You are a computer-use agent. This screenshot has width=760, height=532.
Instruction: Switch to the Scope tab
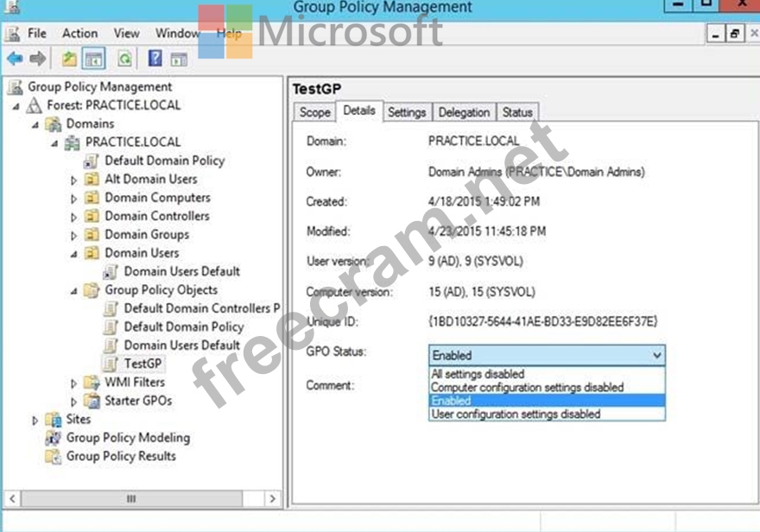314,112
